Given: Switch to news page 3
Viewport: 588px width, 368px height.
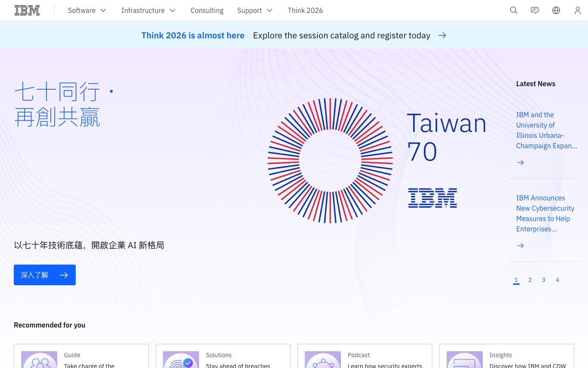Looking at the screenshot, I should tap(544, 280).
